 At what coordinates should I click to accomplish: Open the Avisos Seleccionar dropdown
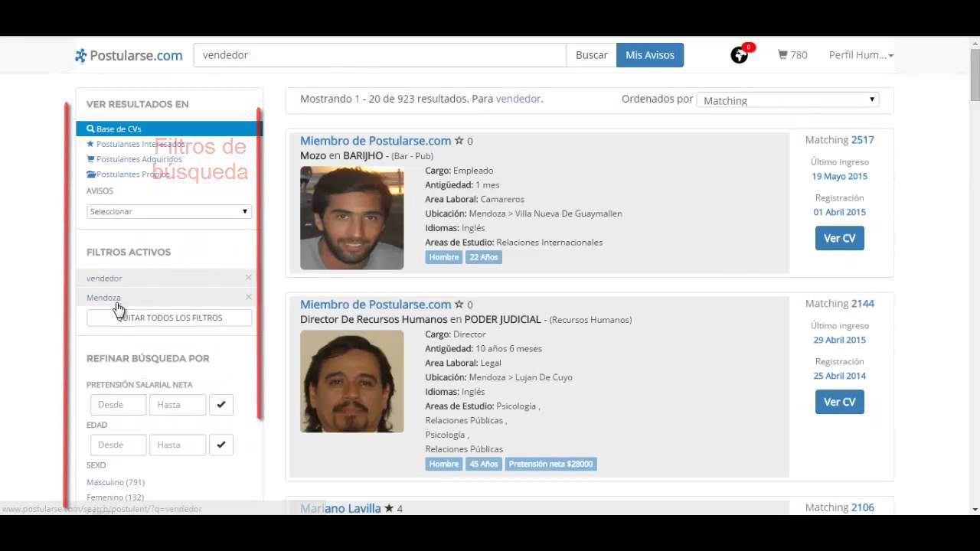point(169,211)
